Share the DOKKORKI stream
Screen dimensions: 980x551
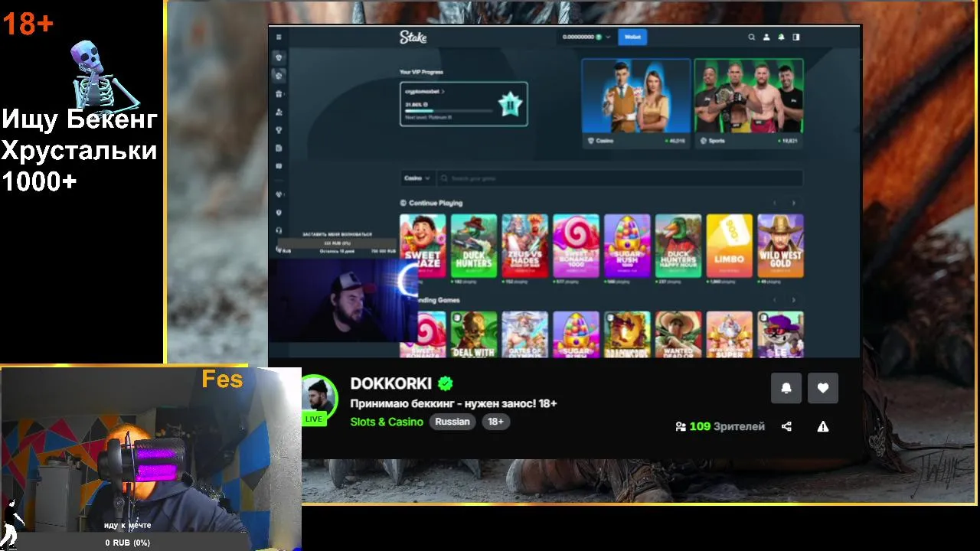click(x=786, y=426)
